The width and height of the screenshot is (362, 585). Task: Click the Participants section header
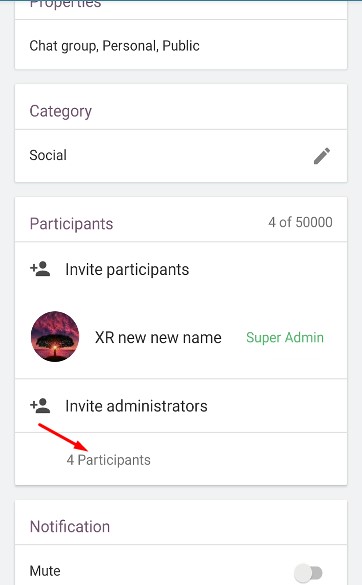tap(71, 224)
